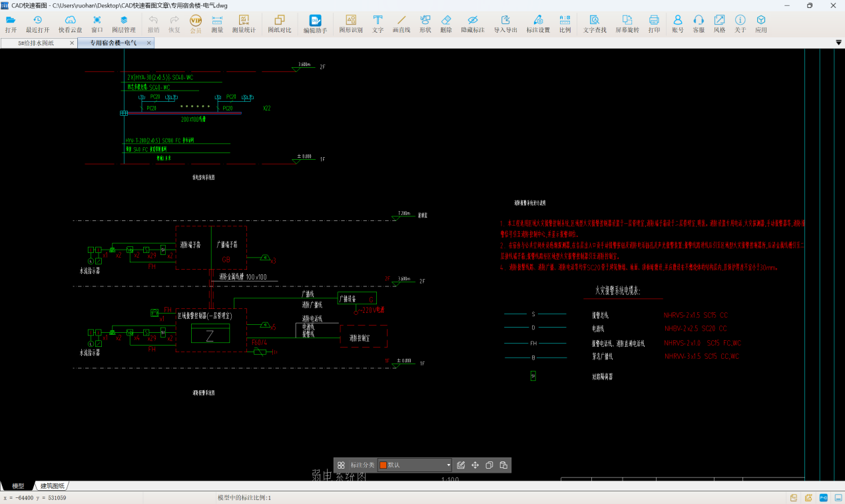Click the orange annotation color swatch

pyautogui.click(x=383, y=465)
